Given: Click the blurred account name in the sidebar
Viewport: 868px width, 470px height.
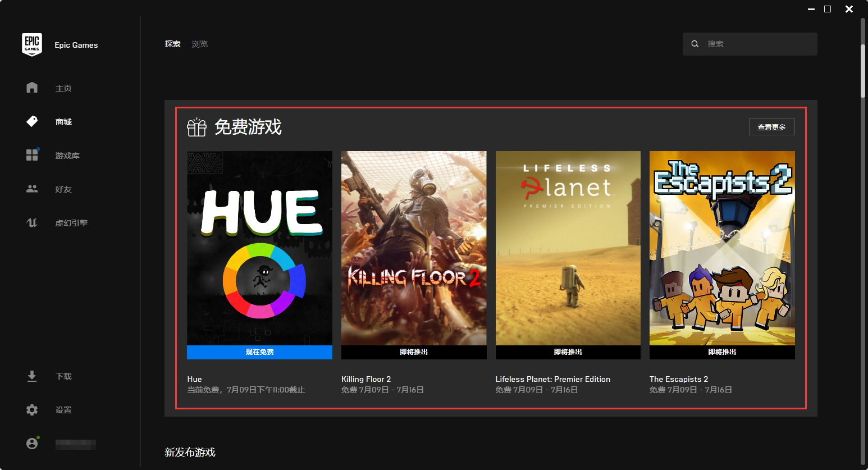Looking at the screenshot, I should [x=76, y=444].
